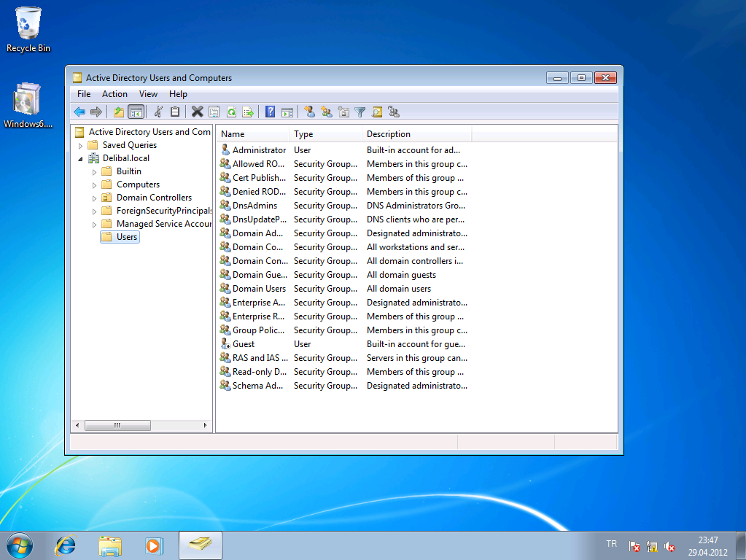Open the Action menu
Viewport: 746px width, 560px height.
coord(114,93)
